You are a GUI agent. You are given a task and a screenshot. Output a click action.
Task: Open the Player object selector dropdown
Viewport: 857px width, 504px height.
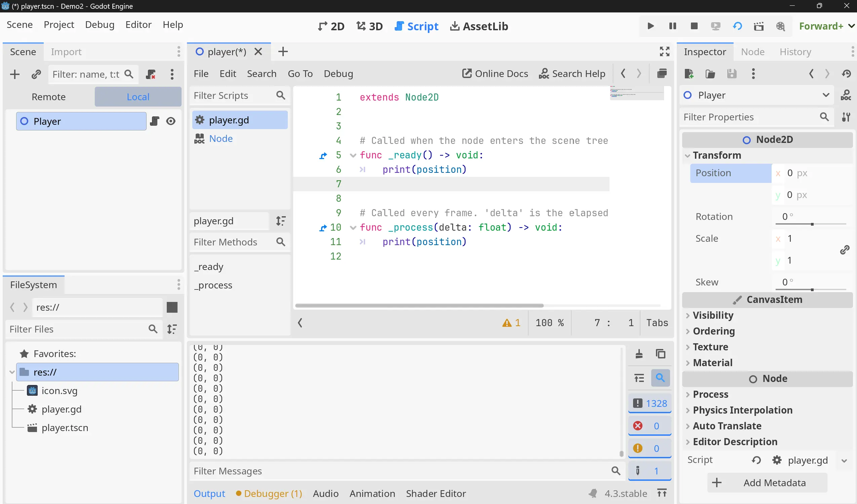(757, 95)
